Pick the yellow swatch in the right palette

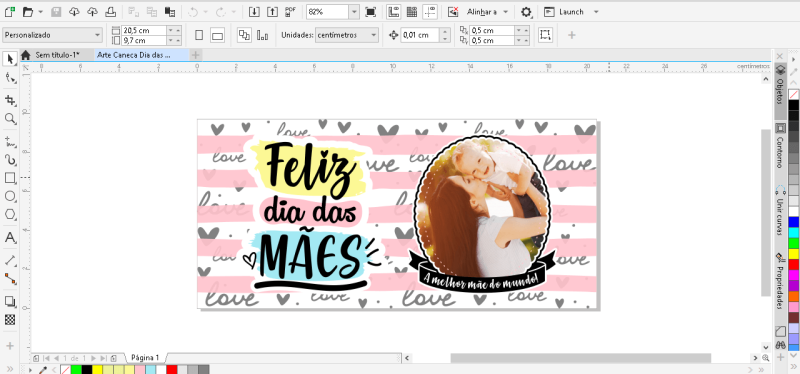pyautogui.click(x=793, y=254)
